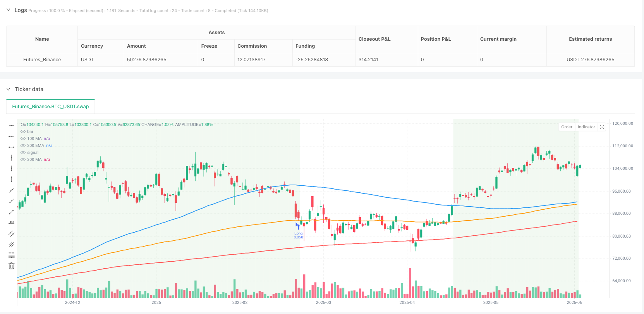Hide the 200 EMA indicator
This screenshot has width=644, height=314.
coord(23,146)
